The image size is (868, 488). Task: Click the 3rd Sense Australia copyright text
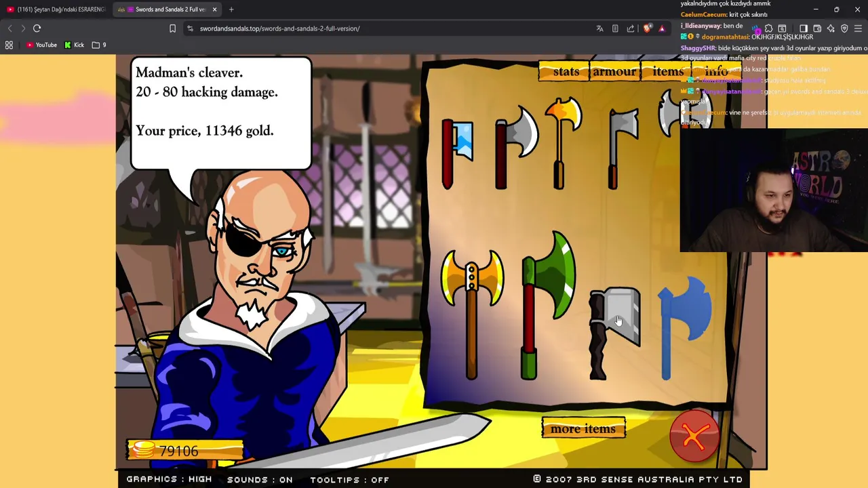[x=637, y=479]
